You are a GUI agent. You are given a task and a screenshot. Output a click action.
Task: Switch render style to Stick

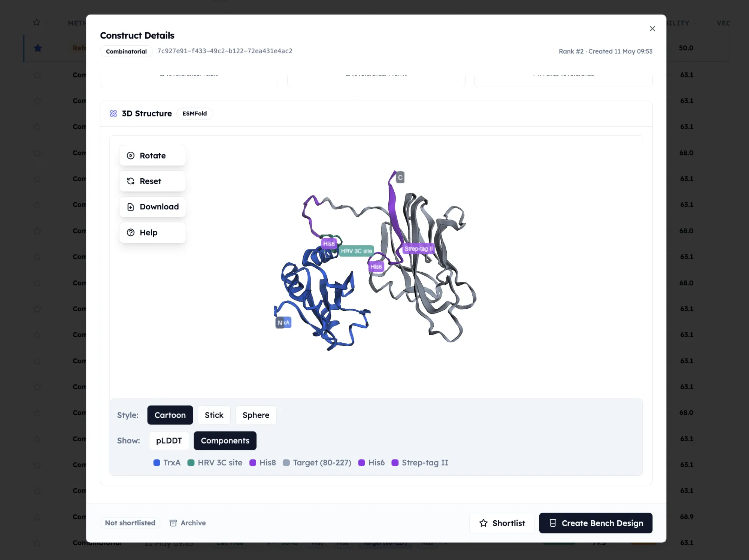pyautogui.click(x=214, y=415)
